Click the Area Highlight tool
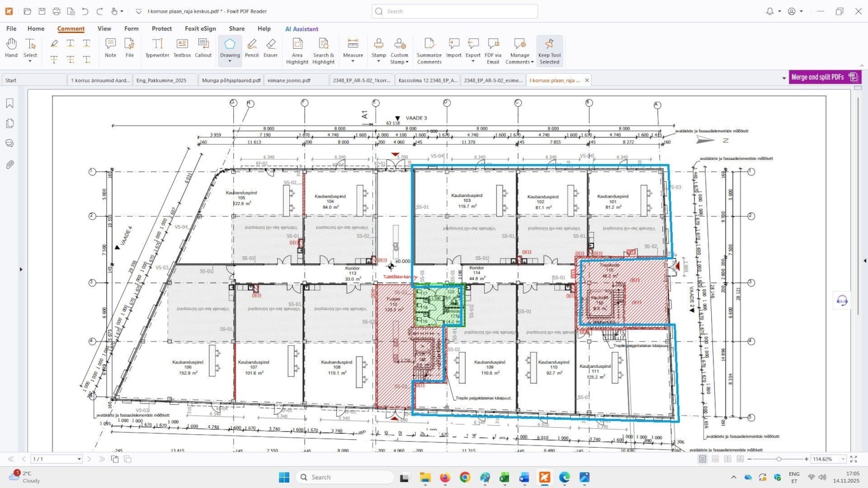 (x=297, y=50)
